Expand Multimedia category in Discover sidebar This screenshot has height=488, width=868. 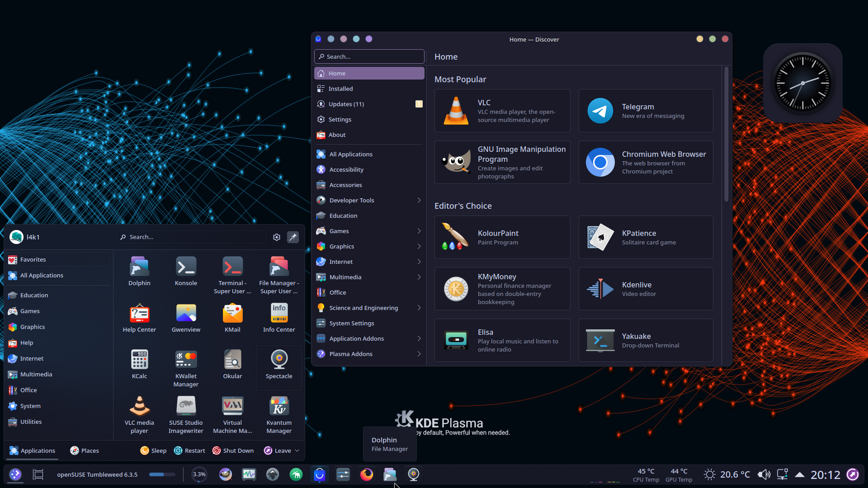pyautogui.click(x=419, y=277)
